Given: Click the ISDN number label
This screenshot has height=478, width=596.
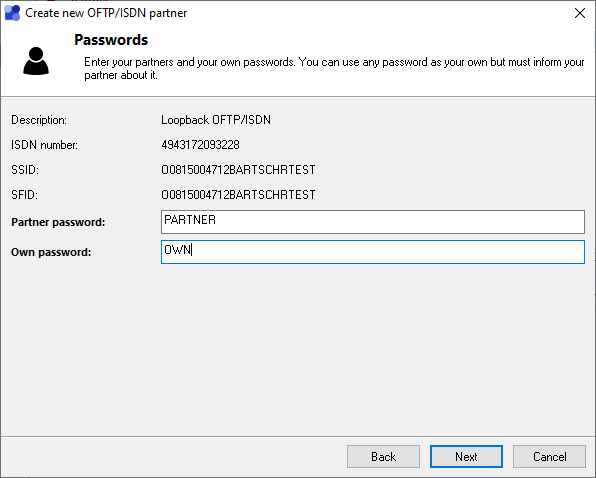Looking at the screenshot, I should click(44, 145).
